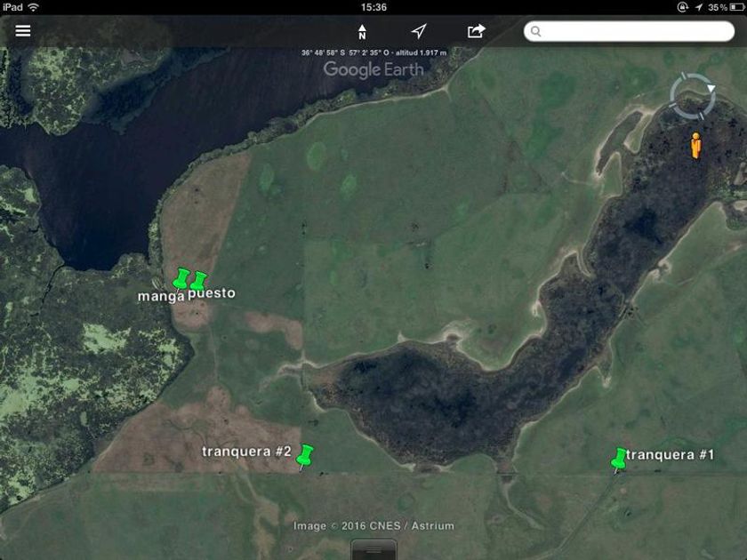Tap the my-location arrow icon
The width and height of the screenshot is (747, 560).
pyautogui.click(x=419, y=31)
